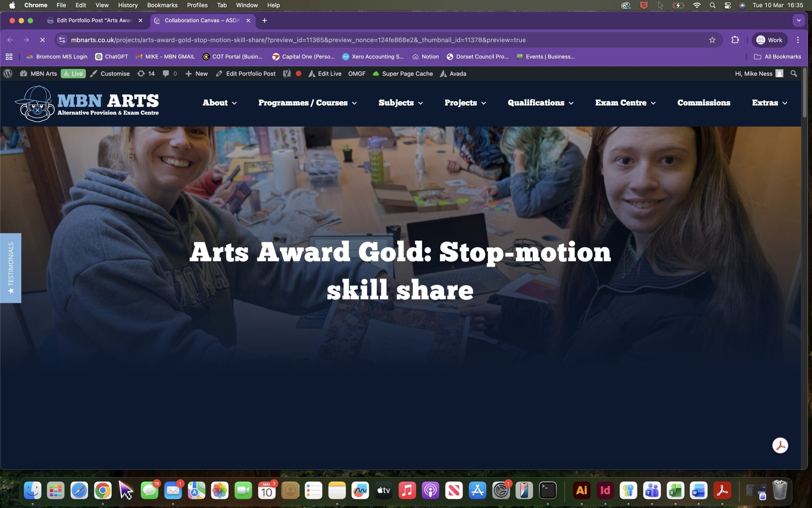Image resolution: width=812 pixels, height=508 pixels.
Task: Click the Customise admin bar link
Action: coord(110,74)
